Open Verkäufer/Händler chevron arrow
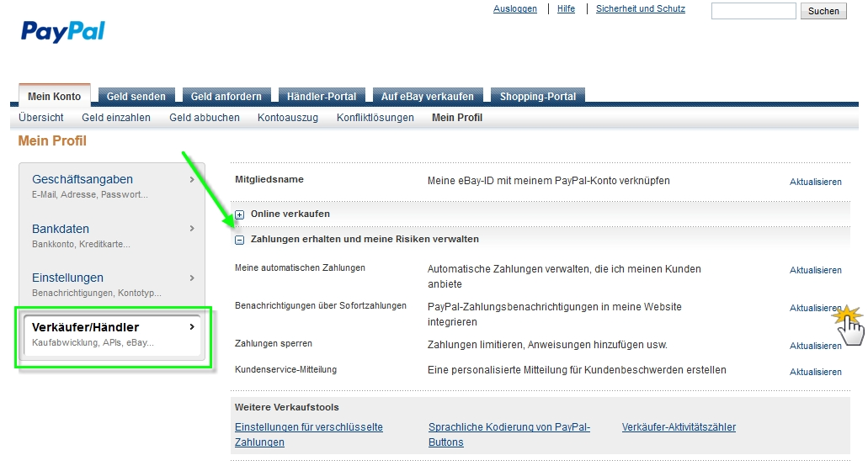This screenshot has height=471, width=868. tap(192, 326)
